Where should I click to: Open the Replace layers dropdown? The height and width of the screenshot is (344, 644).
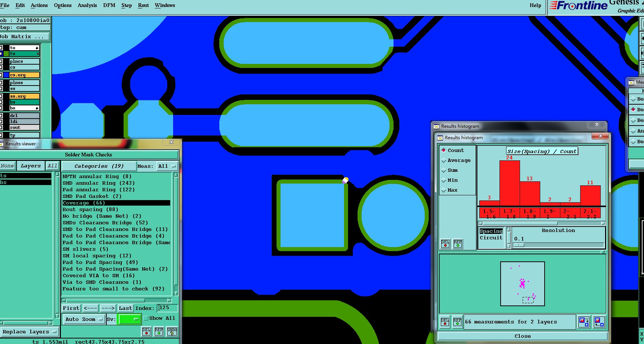click(x=29, y=332)
